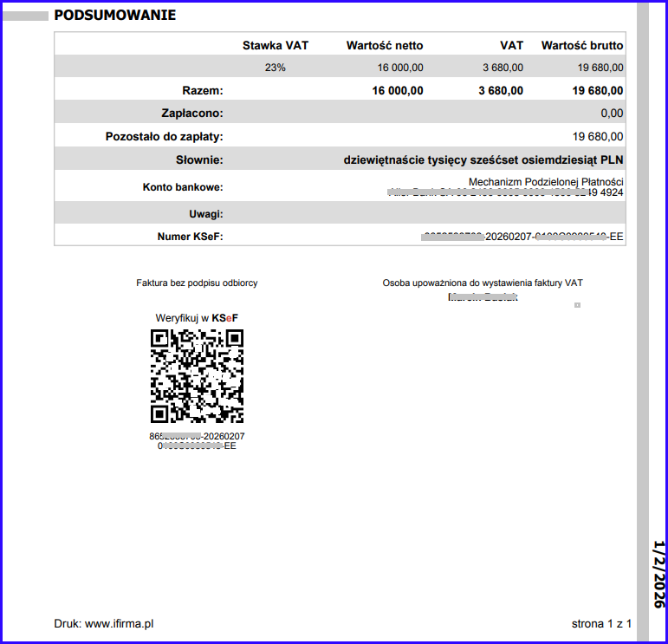Click the amount in words 'dziewiętnaście tysięcy sześćset osiemdziesiąt PLN'
668x644 pixels.
coord(483,159)
